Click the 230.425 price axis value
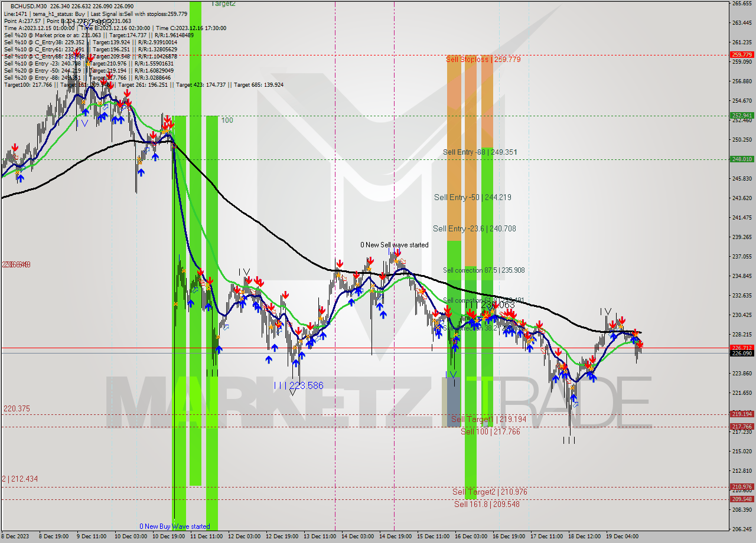The width and height of the screenshot is (756, 543). pos(742,315)
